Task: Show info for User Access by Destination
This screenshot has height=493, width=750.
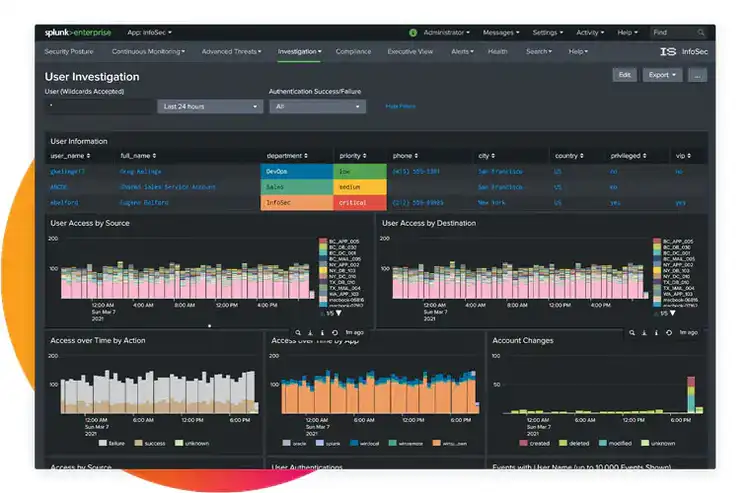Action: 656,332
